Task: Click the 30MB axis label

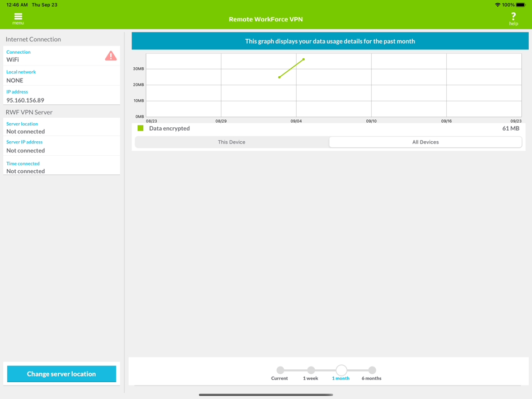Action: (x=138, y=68)
